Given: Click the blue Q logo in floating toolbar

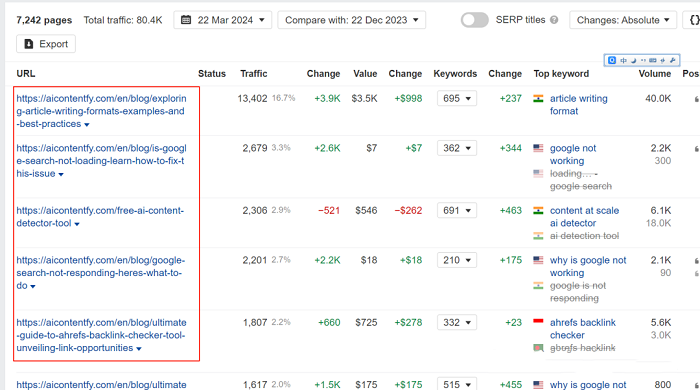Looking at the screenshot, I should [612, 60].
